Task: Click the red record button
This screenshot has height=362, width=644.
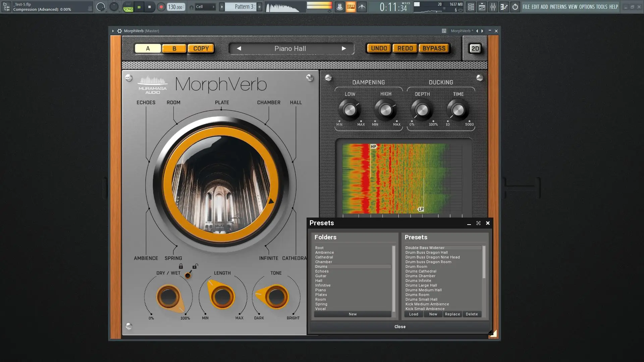Action: pyautogui.click(x=161, y=7)
